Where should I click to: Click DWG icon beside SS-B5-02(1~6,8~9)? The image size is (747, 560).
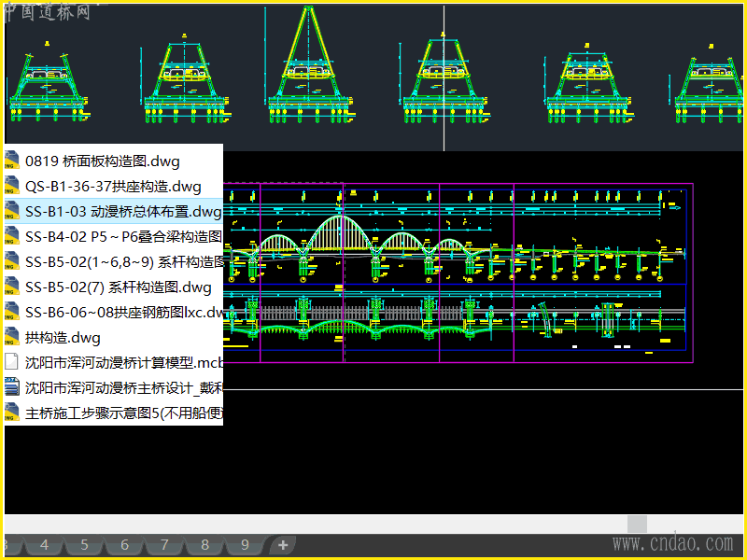(x=12, y=261)
